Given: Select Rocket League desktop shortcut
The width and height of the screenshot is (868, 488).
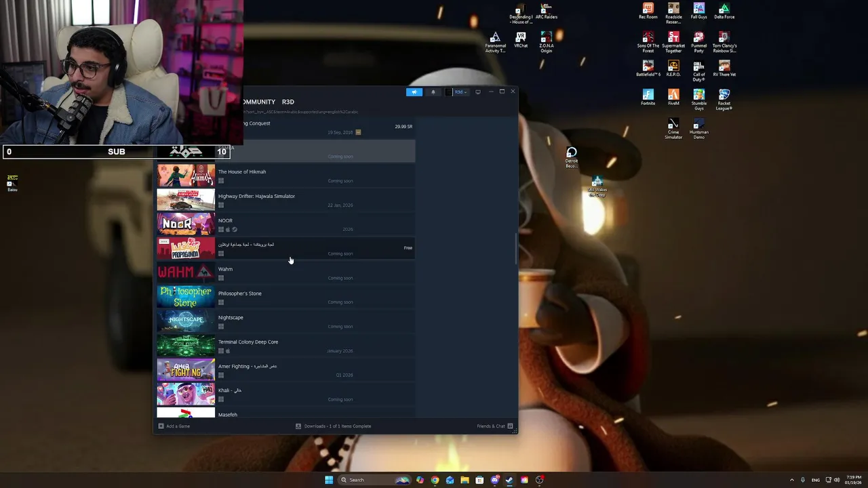Looking at the screenshot, I should coord(724,100).
